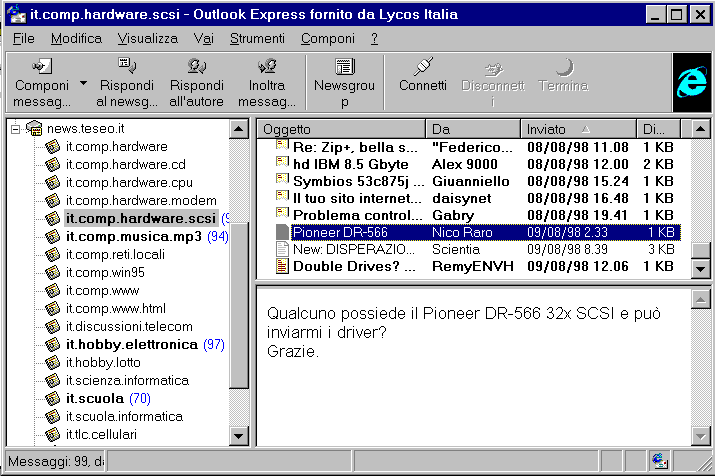Open the Double Drives message
715x476 pixels.
click(x=353, y=266)
